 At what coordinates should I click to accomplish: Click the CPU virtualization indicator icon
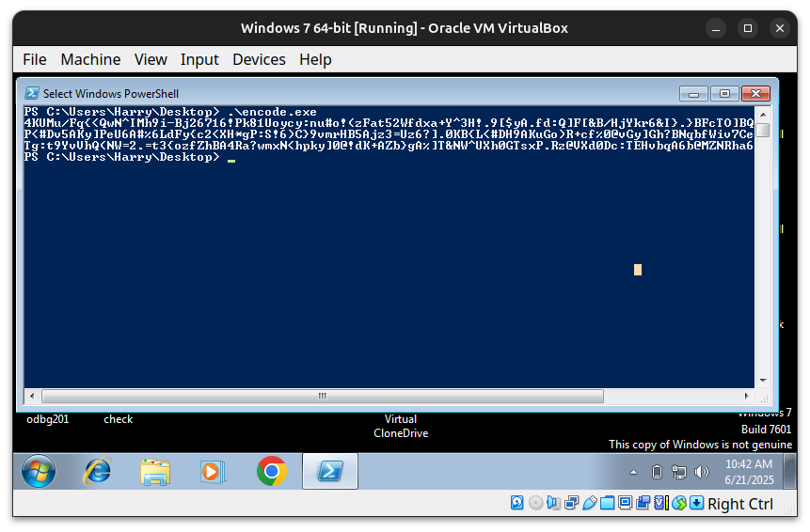pyautogui.click(x=661, y=503)
